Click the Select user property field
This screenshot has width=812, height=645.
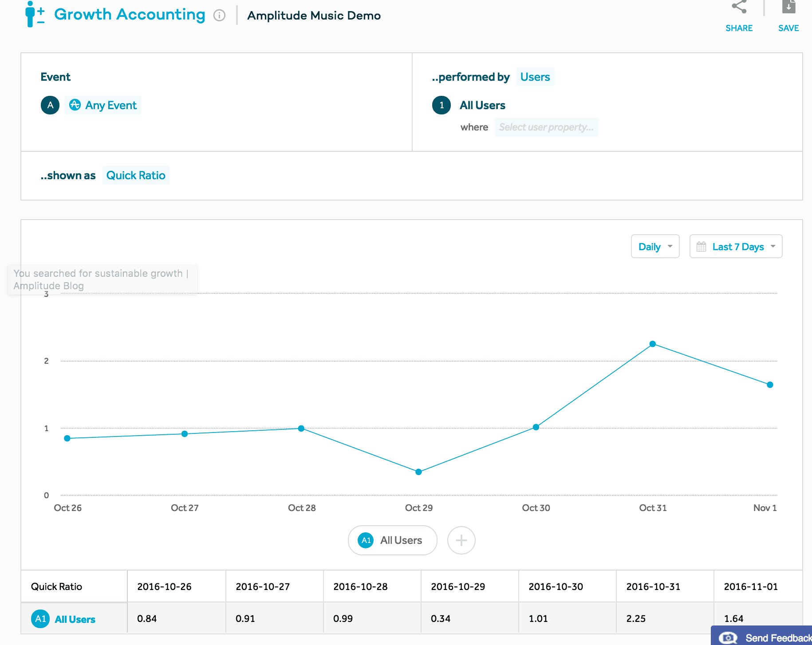(546, 127)
